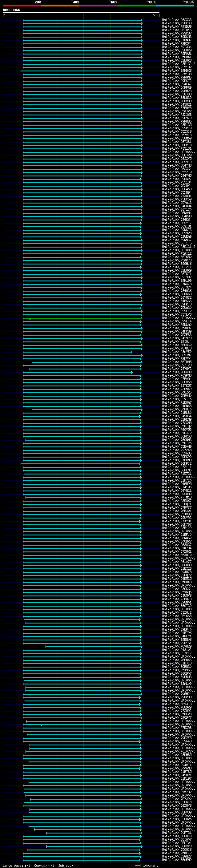Click the arrowhead ending the A3AYE9 alignment bar
The height and width of the screenshot is (868, 197).
pyautogui.click(x=132, y=352)
